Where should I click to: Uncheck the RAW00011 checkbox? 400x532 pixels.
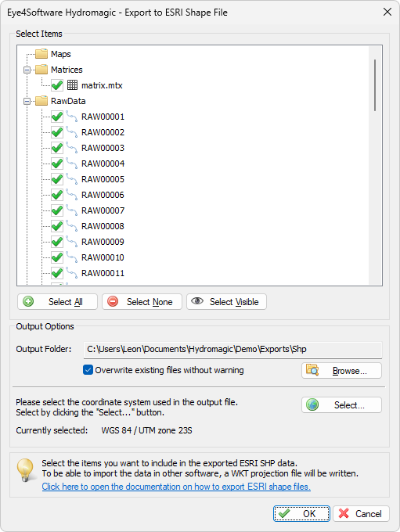click(57, 273)
